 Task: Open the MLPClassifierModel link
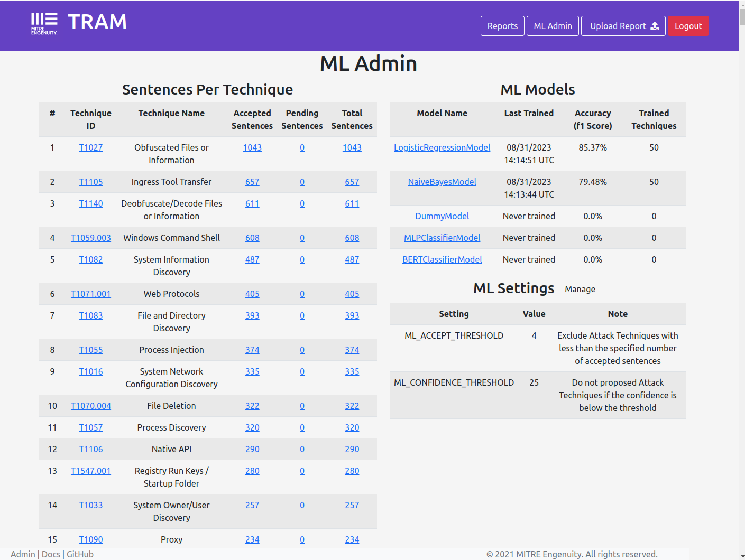coord(442,238)
